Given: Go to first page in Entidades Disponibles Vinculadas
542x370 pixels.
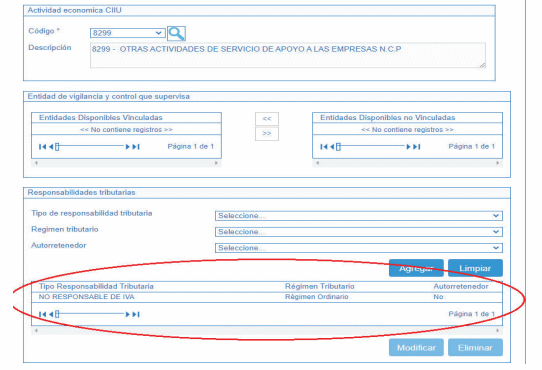Looking at the screenshot, I should 43,147.
